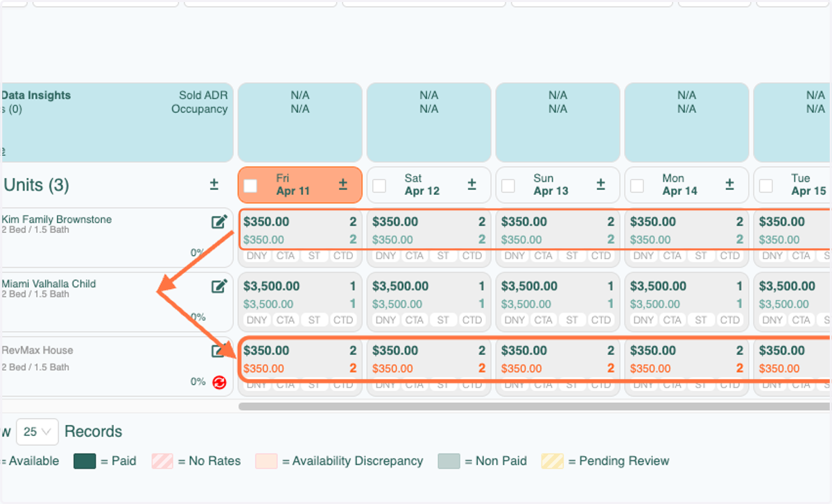Open the 25 records dropdown

37,431
